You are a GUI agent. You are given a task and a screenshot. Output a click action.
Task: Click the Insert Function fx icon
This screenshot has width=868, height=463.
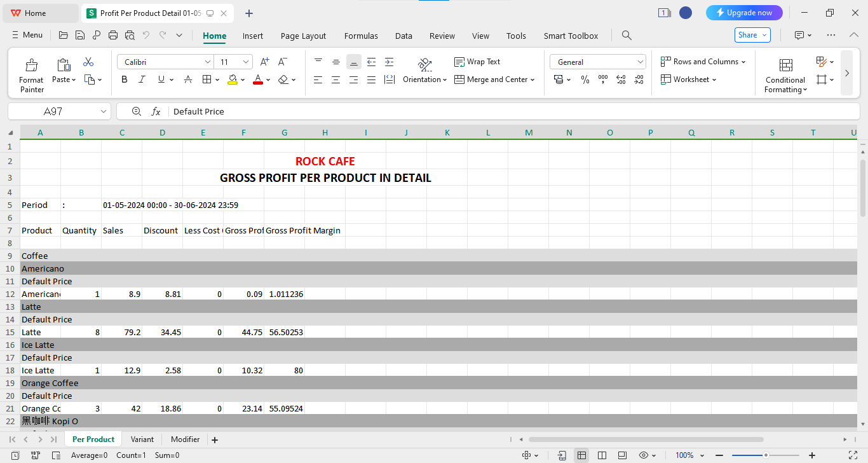point(156,111)
